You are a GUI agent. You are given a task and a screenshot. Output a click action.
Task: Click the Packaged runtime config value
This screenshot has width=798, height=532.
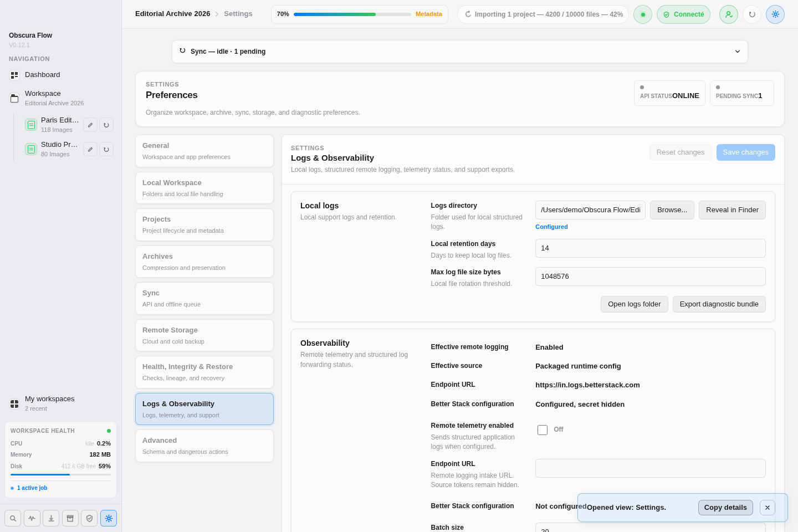point(578,366)
